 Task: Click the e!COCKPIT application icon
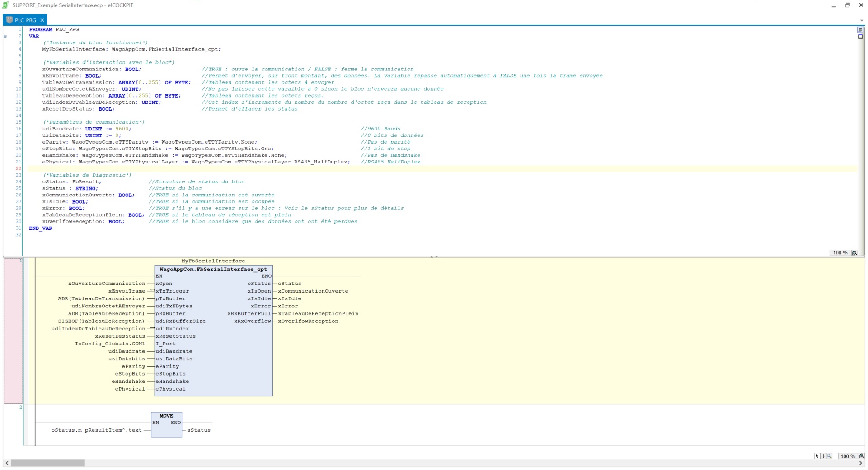pos(5,5)
